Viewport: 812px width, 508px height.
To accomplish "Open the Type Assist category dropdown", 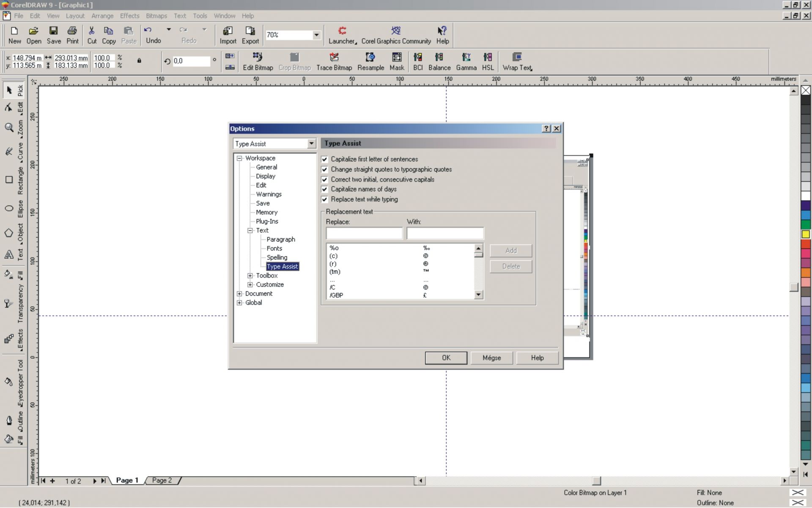I will pos(311,144).
